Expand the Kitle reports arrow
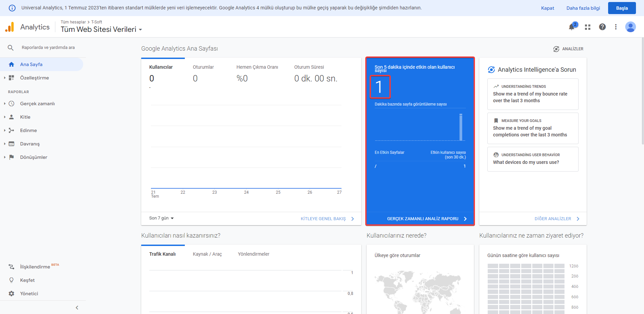The image size is (644, 314). (x=5, y=117)
